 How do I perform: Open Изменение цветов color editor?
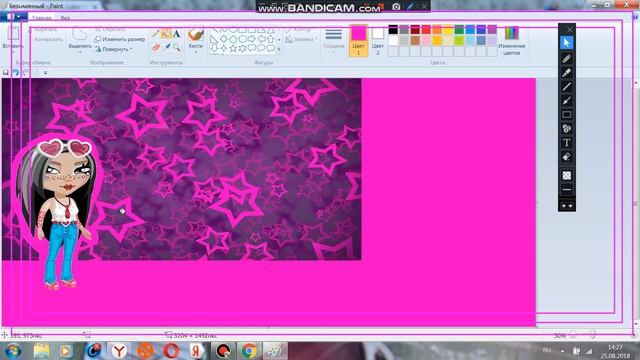[x=511, y=41]
